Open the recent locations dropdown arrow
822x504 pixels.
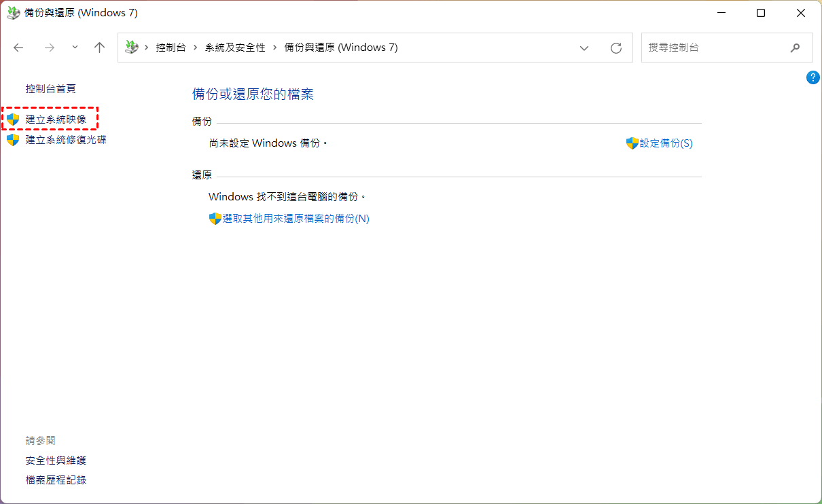(75, 48)
